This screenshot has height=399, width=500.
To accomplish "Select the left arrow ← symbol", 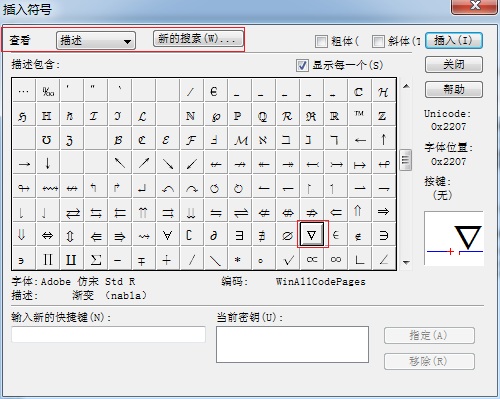I will [360, 139].
